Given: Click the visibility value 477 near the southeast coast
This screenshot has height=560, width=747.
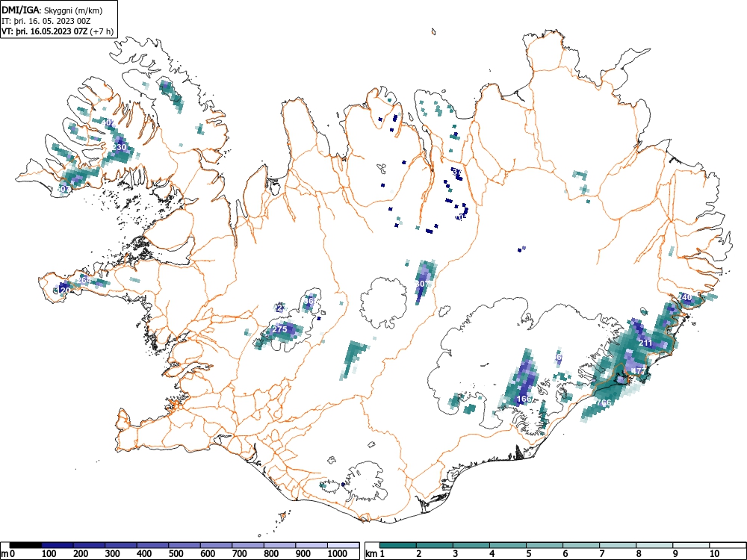Looking at the screenshot, I should 639,371.
